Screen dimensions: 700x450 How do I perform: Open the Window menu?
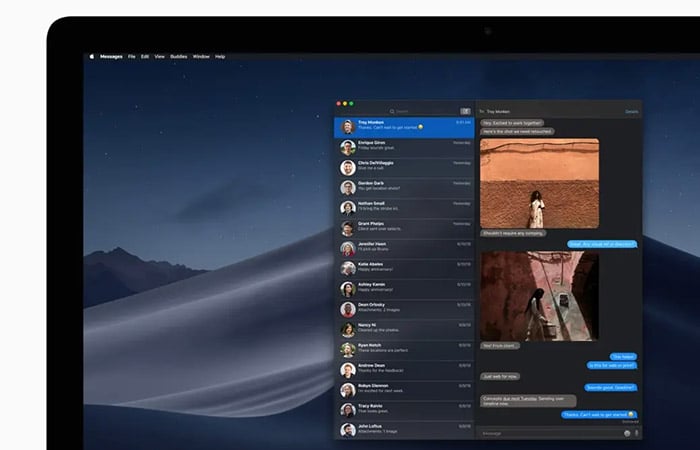pos(201,57)
